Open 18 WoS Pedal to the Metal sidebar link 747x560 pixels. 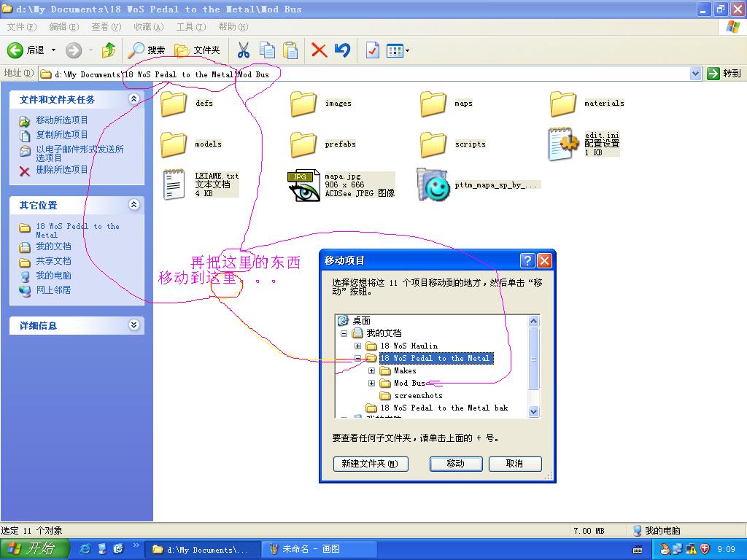point(77,230)
